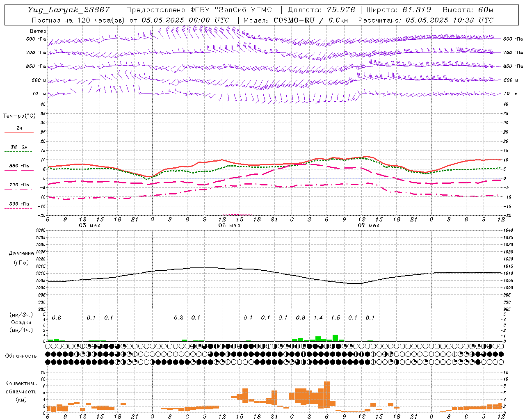Click the 500 м wind level label on the left
525x420 pixels.
(x=39, y=80)
